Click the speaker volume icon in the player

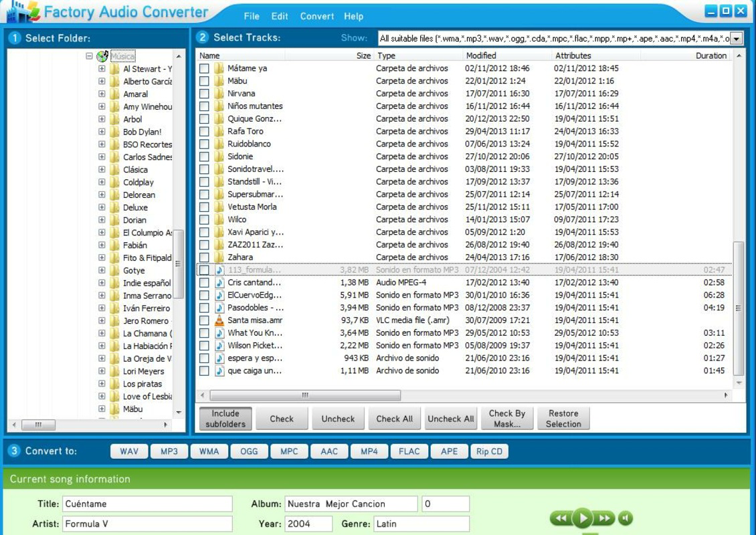coord(626,518)
